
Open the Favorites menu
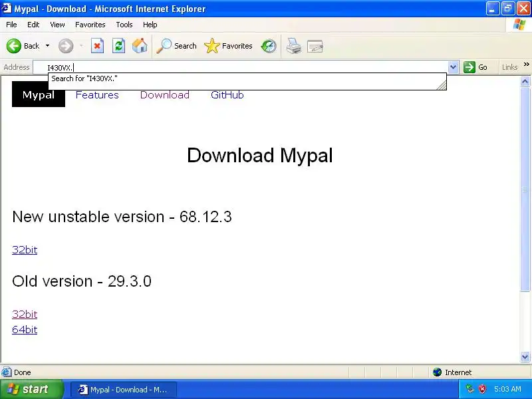(x=90, y=25)
